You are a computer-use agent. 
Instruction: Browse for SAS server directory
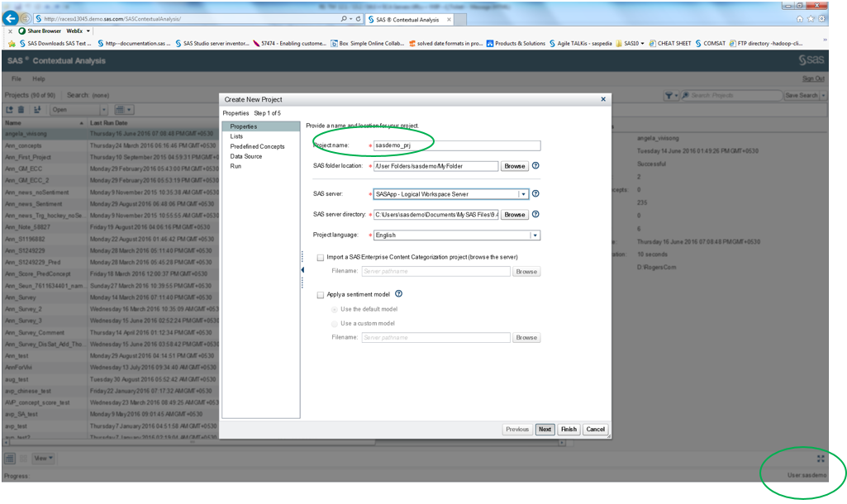click(515, 215)
